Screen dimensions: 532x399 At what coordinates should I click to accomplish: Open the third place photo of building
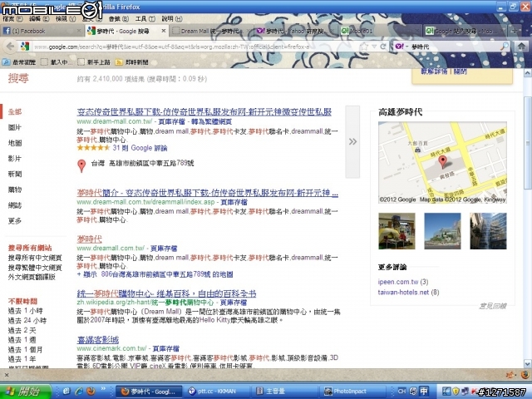pos(488,231)
